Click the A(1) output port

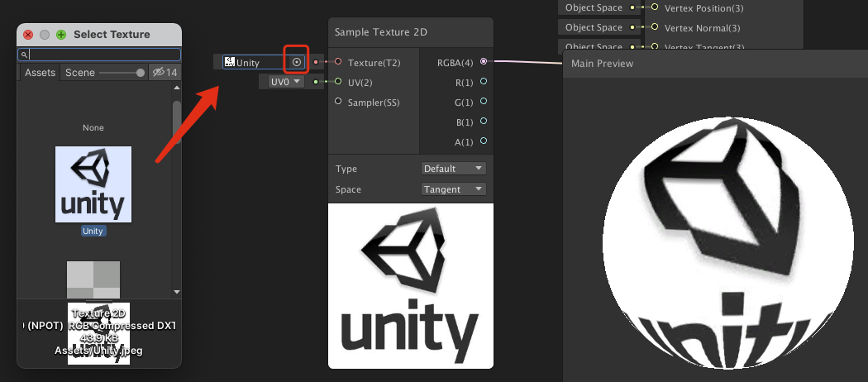(484, 141)
